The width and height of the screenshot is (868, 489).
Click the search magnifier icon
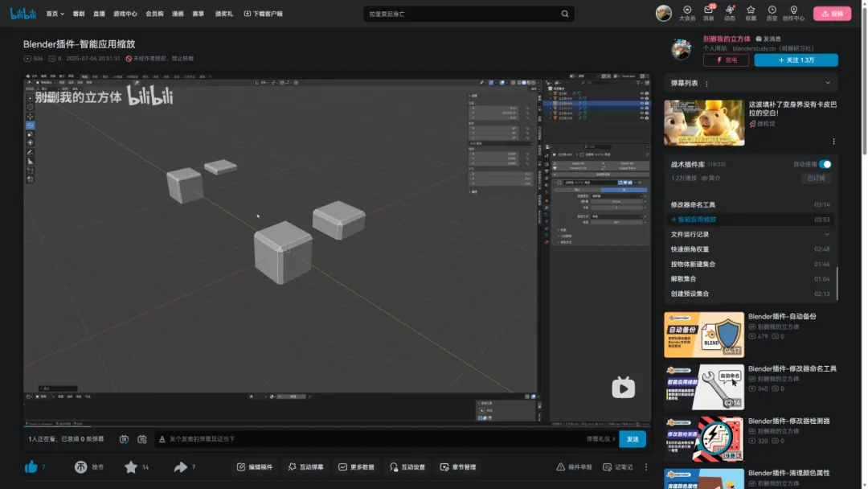(565, 14)
